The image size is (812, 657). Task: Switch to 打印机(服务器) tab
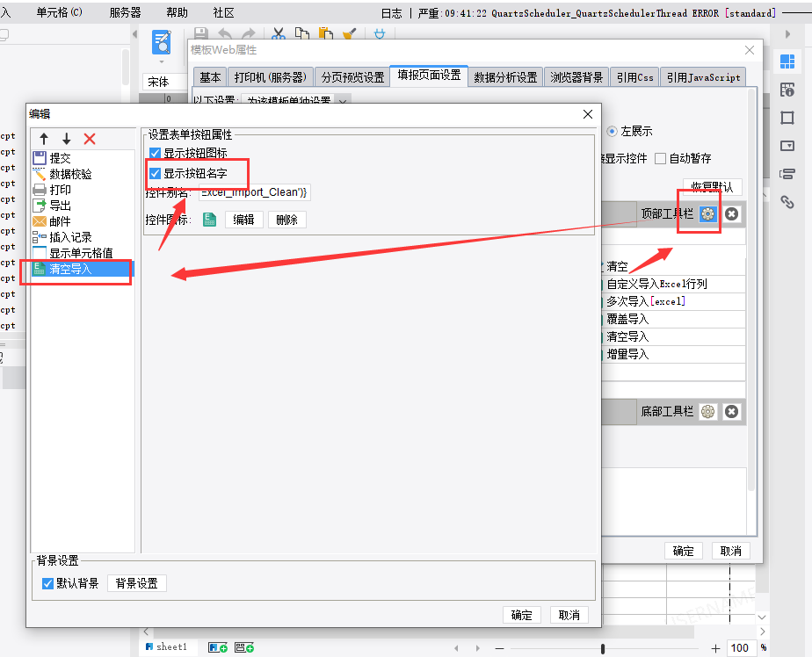point(271,77)
